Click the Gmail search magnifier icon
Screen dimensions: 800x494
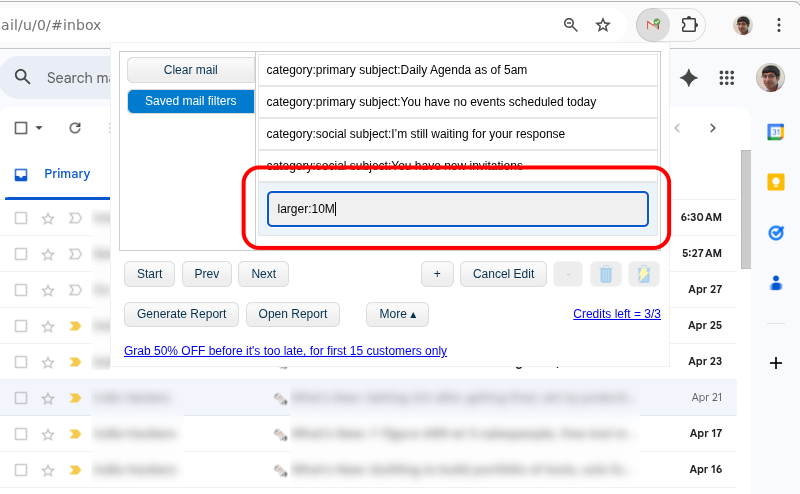pos(22,78)
